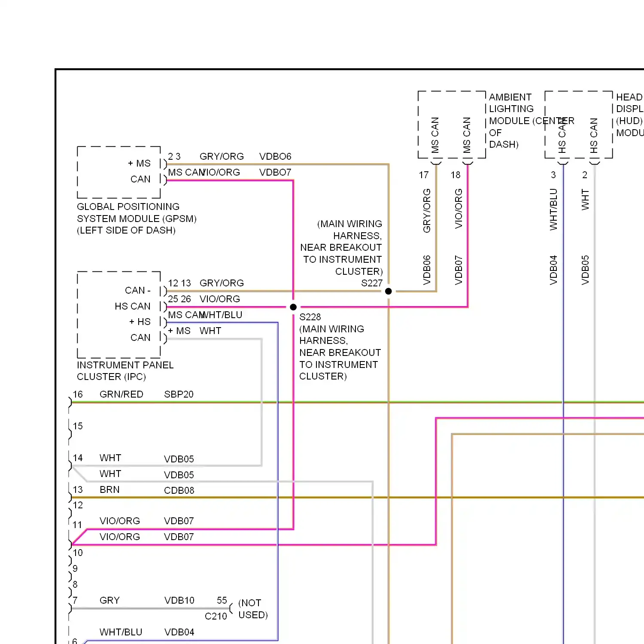Click the "+ HS" terminal label in IPC box
644x644 pixels.
[x=140, y=322]
